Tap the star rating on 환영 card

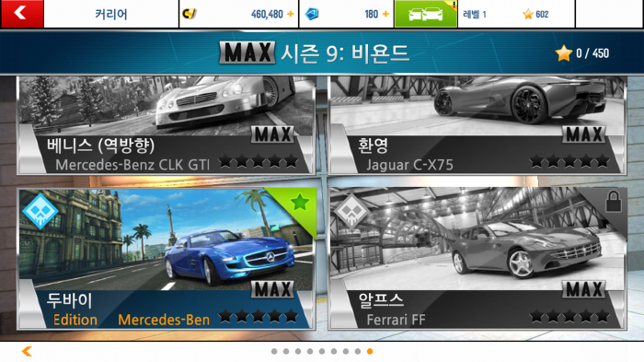tap(569, 161)
